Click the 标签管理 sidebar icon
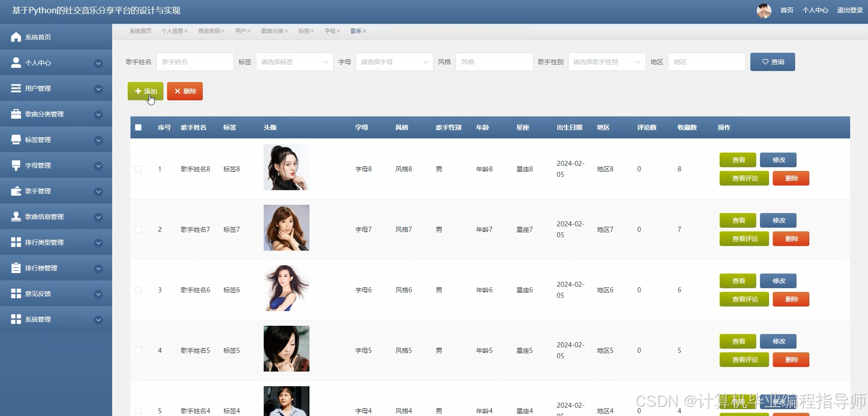This screenshot has width=868, height=416. 16,140
